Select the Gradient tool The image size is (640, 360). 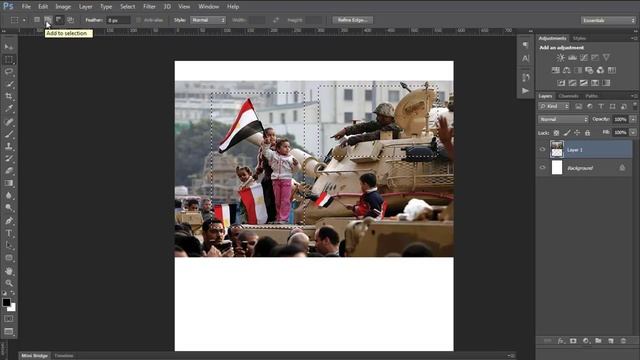pyautogui.click(x=9, y=183)
